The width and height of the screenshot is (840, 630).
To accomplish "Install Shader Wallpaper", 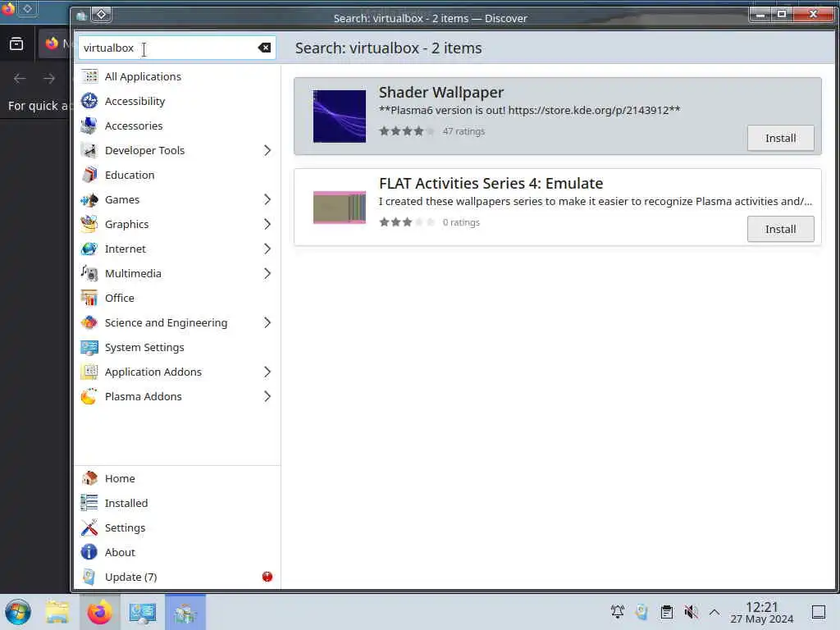I will click(x=781, y=138).
